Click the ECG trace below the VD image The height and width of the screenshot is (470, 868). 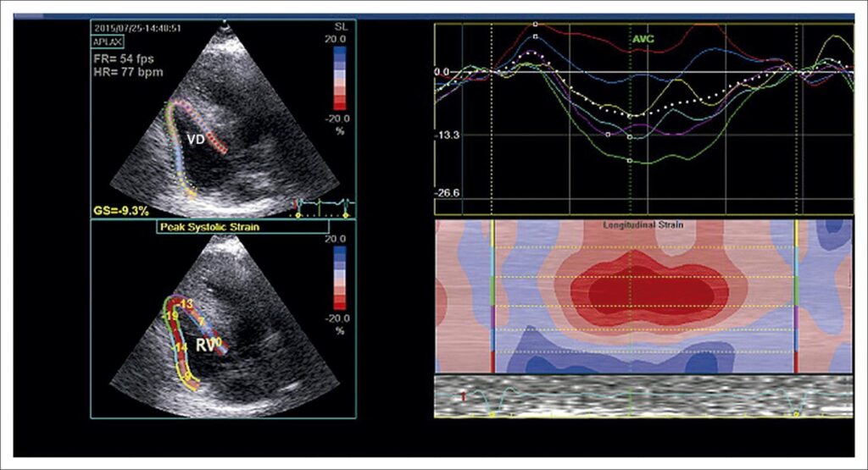(323, 207)
